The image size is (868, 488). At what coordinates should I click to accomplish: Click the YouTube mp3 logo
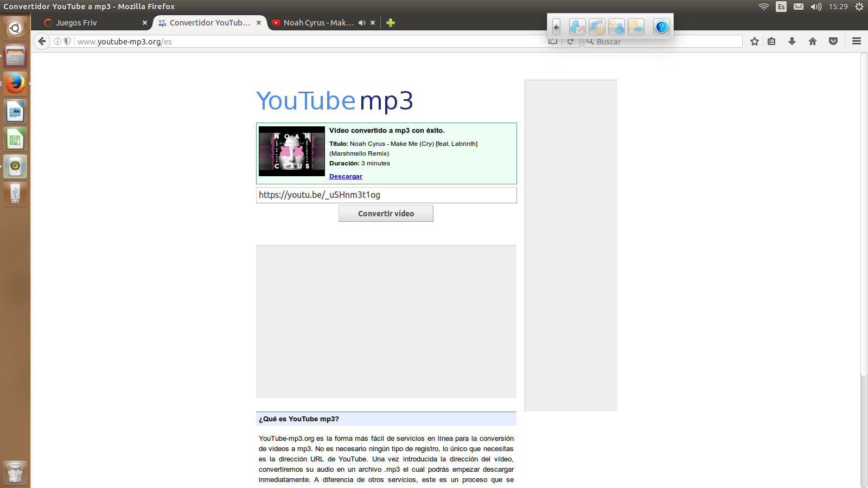(334, 101)
